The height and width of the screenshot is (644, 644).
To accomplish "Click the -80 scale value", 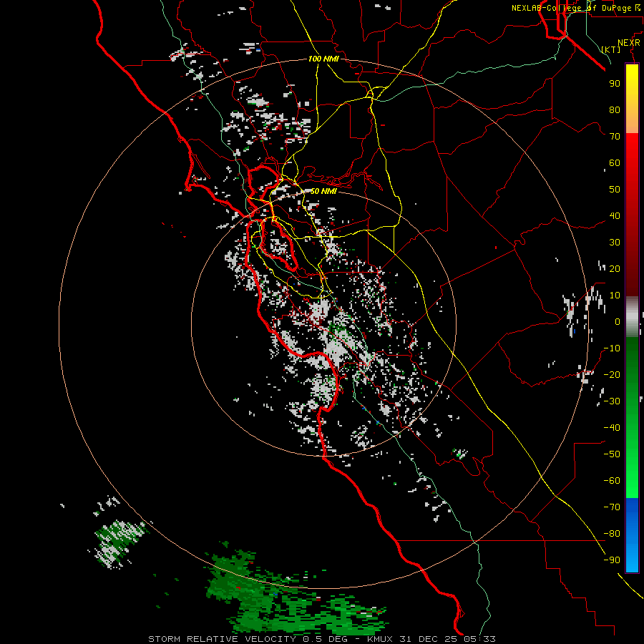I will coord(612,533).
